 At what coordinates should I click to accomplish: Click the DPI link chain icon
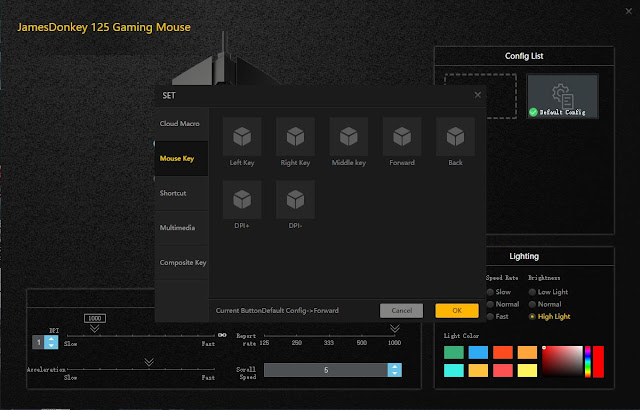click(222, 335)
